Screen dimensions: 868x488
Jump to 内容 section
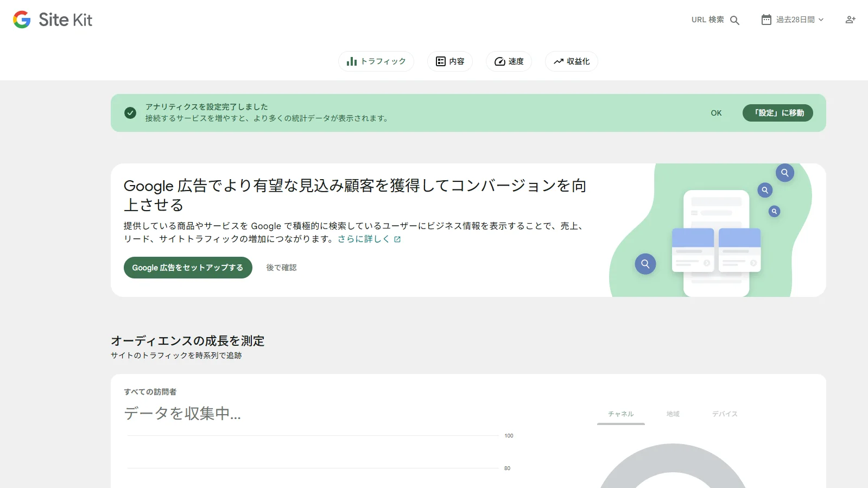[450, 61]
